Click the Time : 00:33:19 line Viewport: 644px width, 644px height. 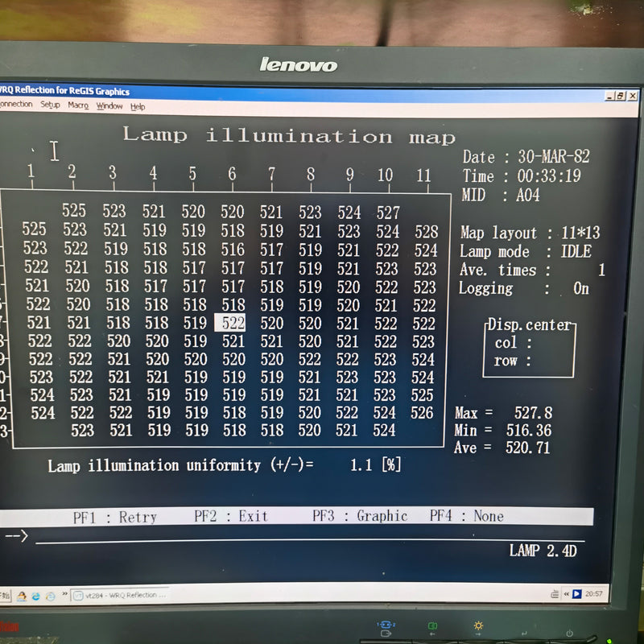[x=522, y=176]
